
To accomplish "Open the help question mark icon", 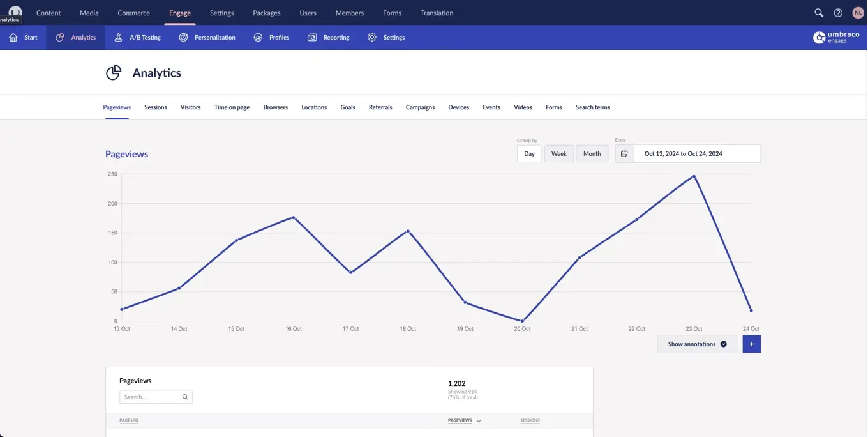I will pos(838,13).
